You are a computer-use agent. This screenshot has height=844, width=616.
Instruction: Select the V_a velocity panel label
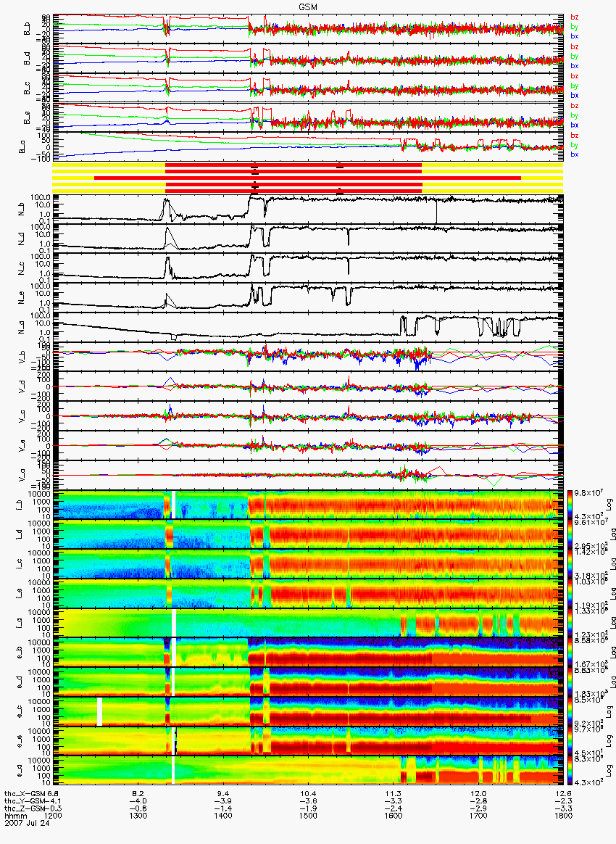pyautogui.click(x=22, y=475)
